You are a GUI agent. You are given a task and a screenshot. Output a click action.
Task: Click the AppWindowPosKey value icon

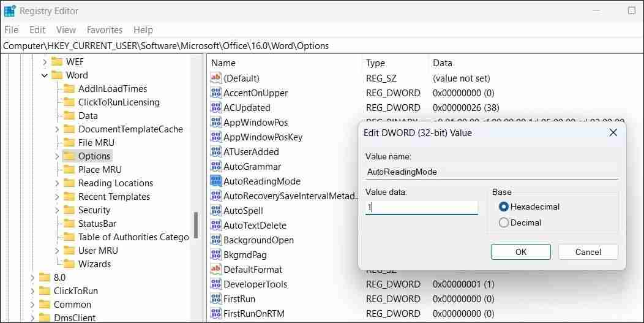[x=215, y=137]
